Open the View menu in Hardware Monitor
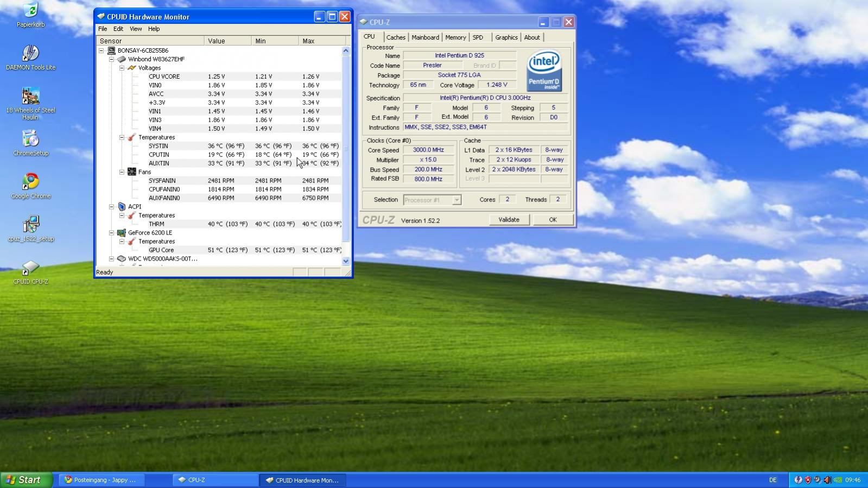This screenshot has height=488, width=868. click(x=136, y=29)
